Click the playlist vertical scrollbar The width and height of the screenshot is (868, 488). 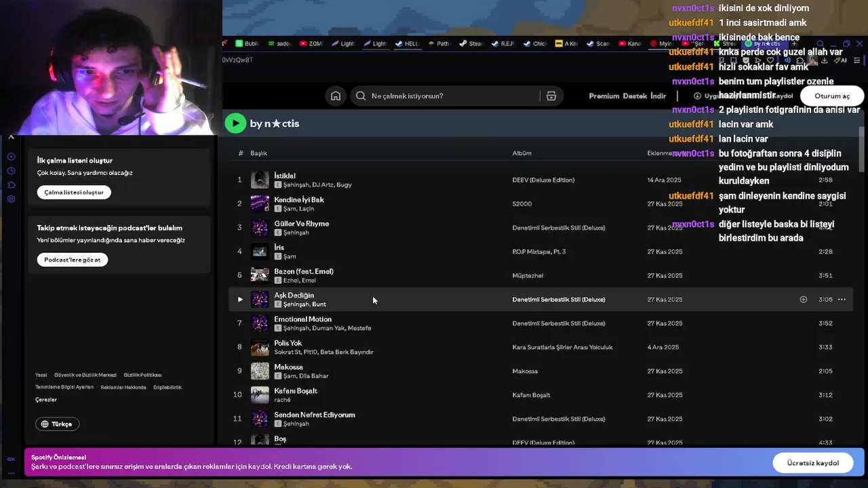(861, 150)
